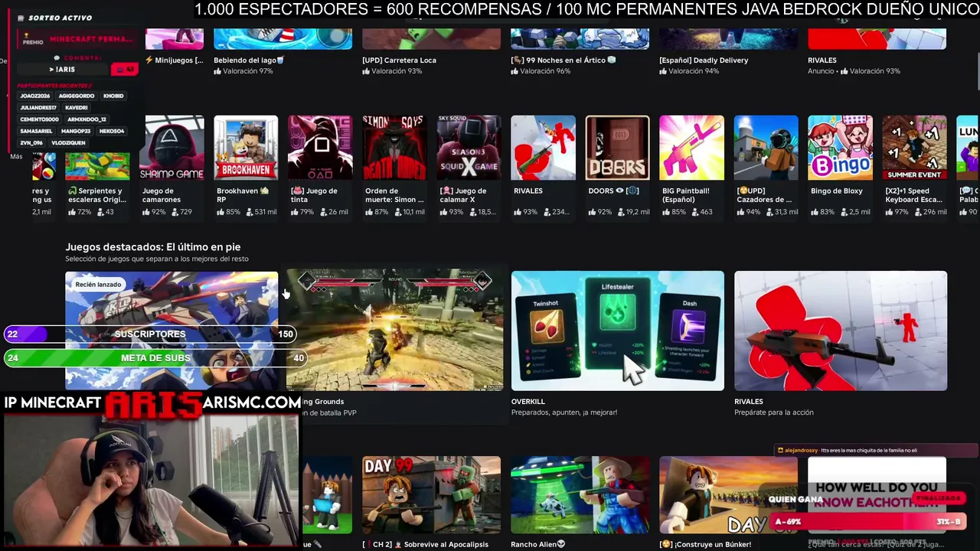Click the '[UPD] Carretera Loca' title
980x551 pixels.
click(399, 60)
